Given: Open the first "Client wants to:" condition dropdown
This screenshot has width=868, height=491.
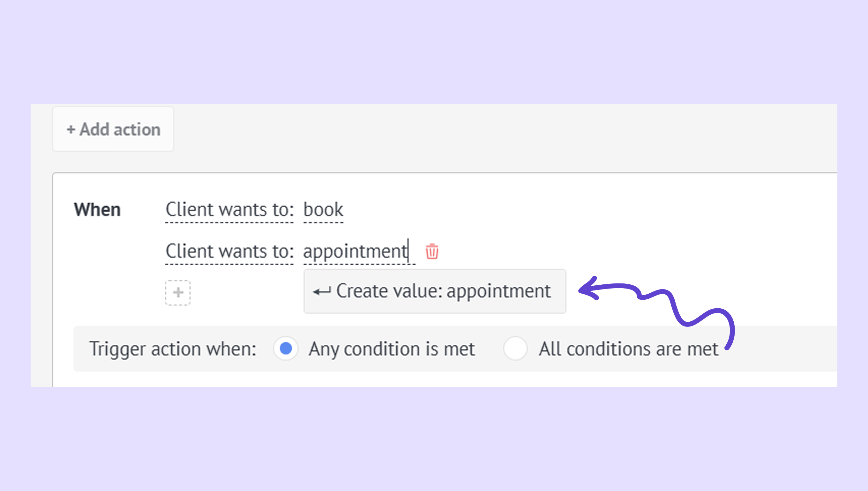Looking at the screenshot, I should pyautogui.click(x=229, y=210).
